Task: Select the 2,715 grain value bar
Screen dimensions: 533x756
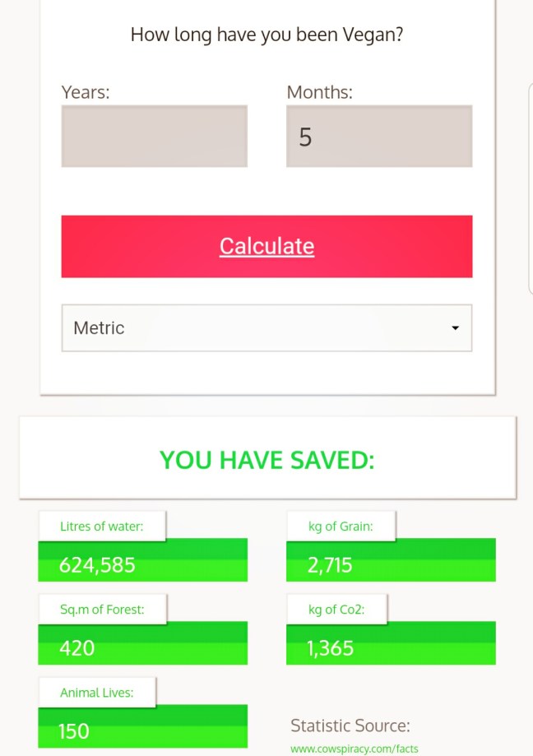Action: 391,565
